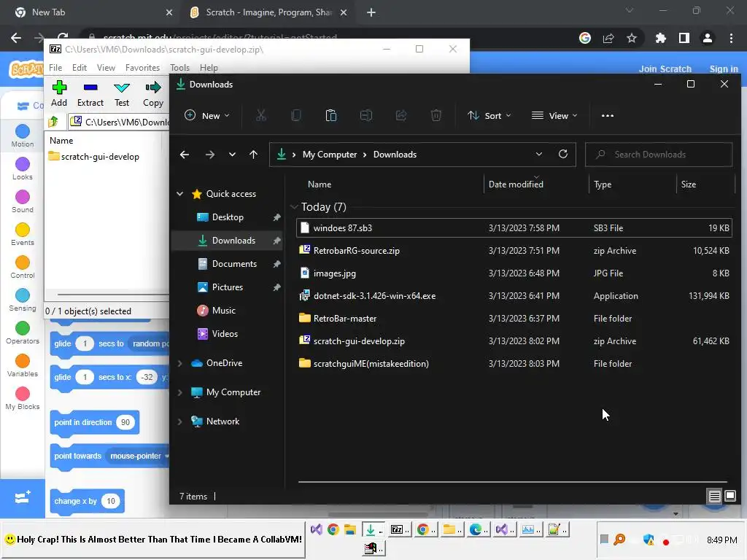Click the Add button in 7-Zip
747x560 pixels.
point(59,93)
